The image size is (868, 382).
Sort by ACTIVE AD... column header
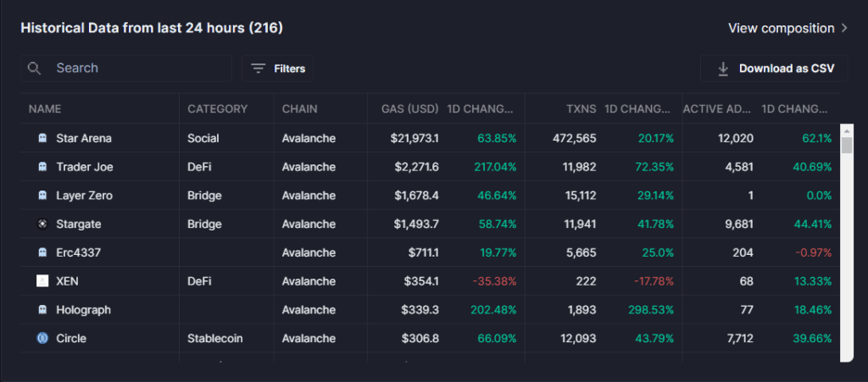click(x=718, y=109)
